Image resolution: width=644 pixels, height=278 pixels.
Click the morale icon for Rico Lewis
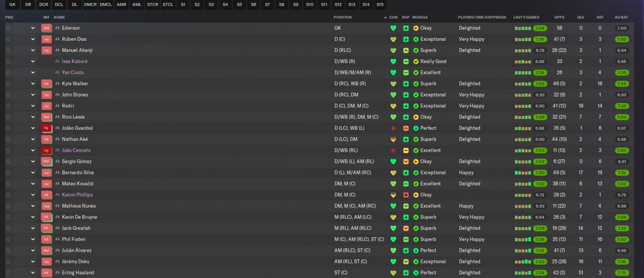pos(416,117)
